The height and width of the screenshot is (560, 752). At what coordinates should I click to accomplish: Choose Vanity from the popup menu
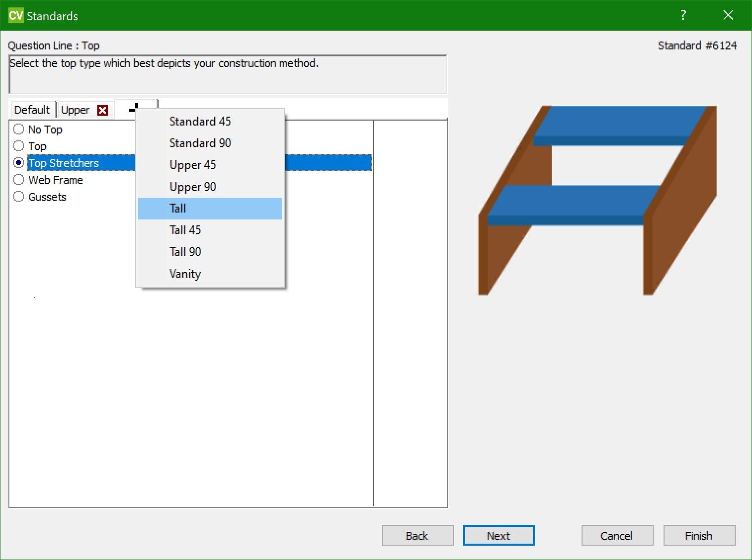pyautogui.click(x=210, y=274)
